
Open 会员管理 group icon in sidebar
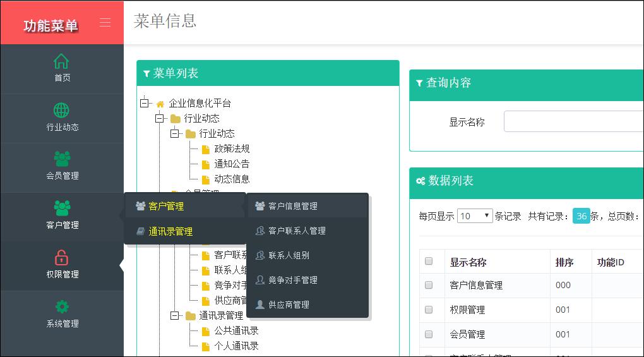click(62, 159)
